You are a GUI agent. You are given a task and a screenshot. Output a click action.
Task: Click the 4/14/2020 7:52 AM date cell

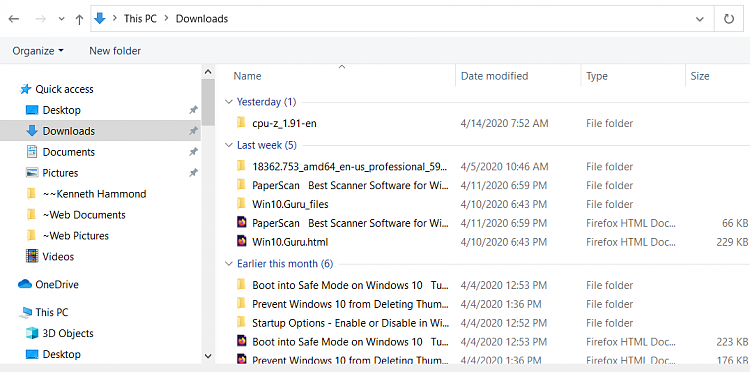[505, 123]
